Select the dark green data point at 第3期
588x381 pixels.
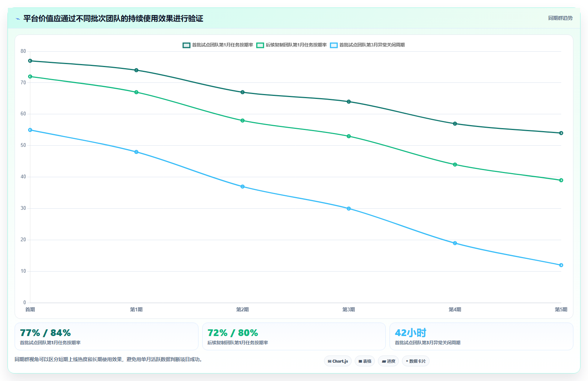point(349,102)
